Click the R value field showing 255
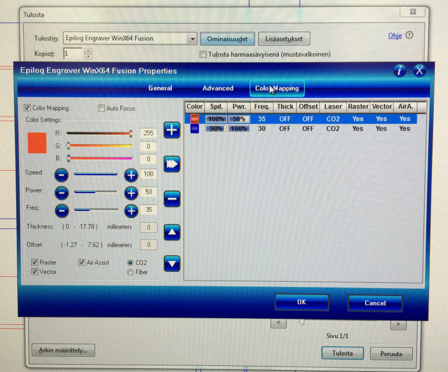This screenshot has height=372, width=448. [x=148, y=133]
